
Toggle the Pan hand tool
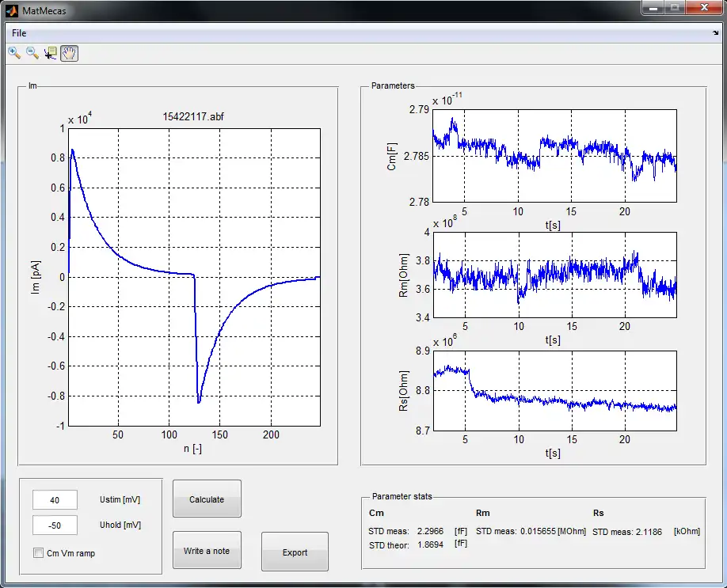pyautogui.click(x=69, y=53)
